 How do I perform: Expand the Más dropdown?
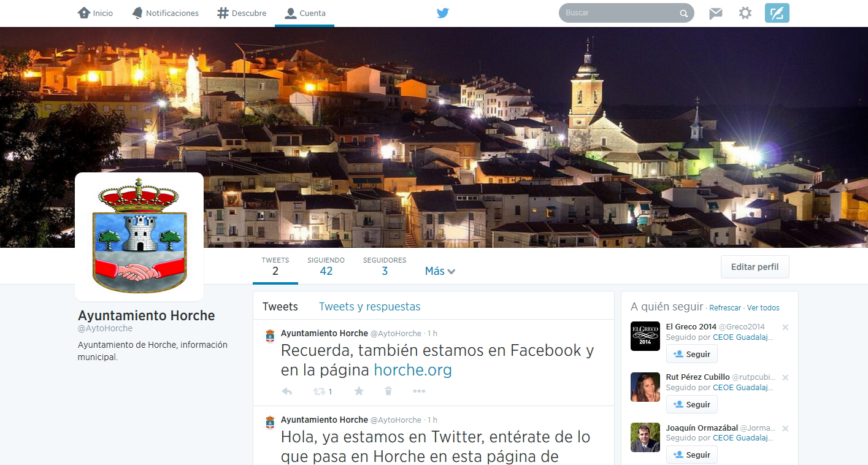tap(440, 271)
